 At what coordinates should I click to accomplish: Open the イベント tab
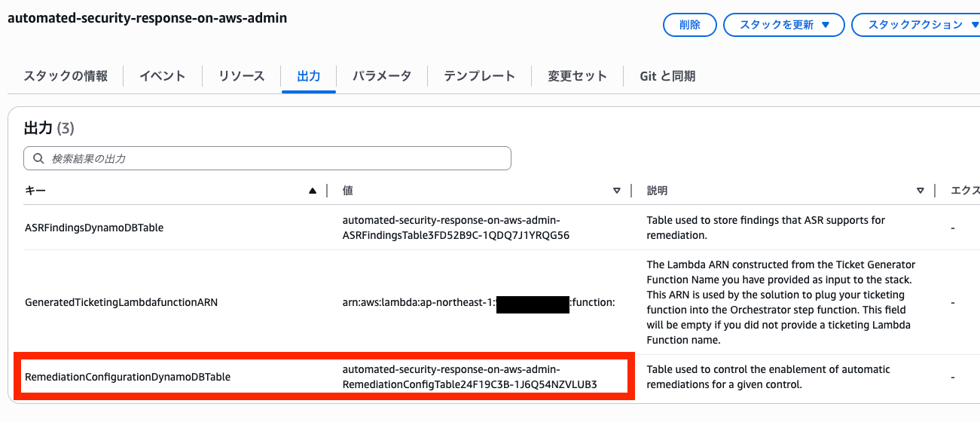[163, 76]
